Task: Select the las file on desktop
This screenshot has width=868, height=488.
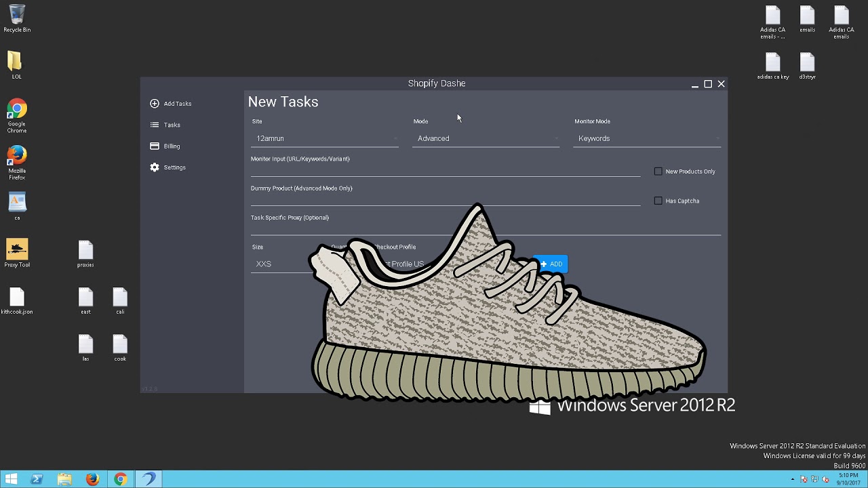Action: [85, 347]
